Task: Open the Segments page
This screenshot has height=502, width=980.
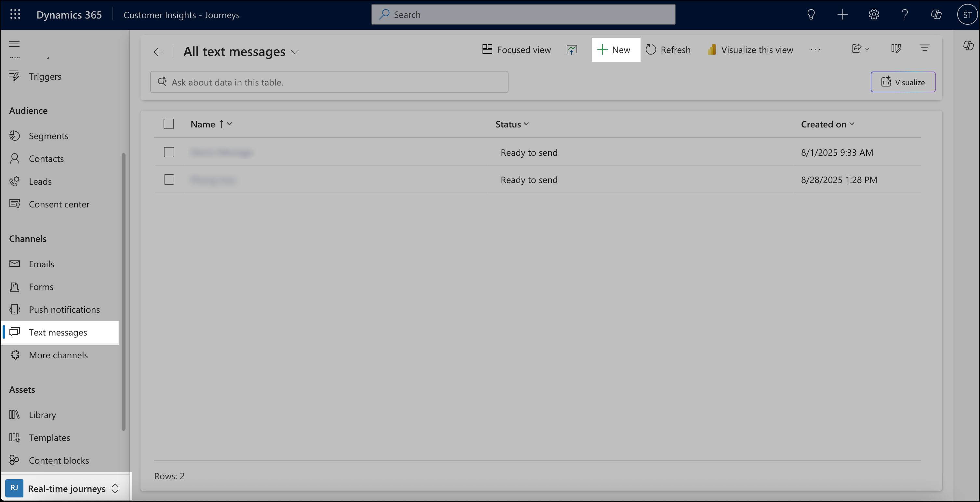Action: [x=49, y=135]
